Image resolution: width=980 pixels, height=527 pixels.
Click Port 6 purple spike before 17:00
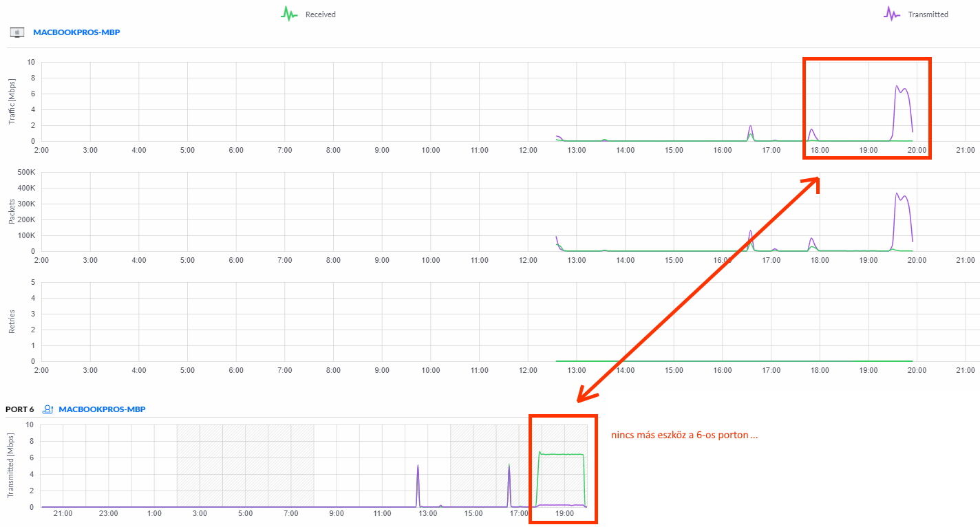(509, 482)
